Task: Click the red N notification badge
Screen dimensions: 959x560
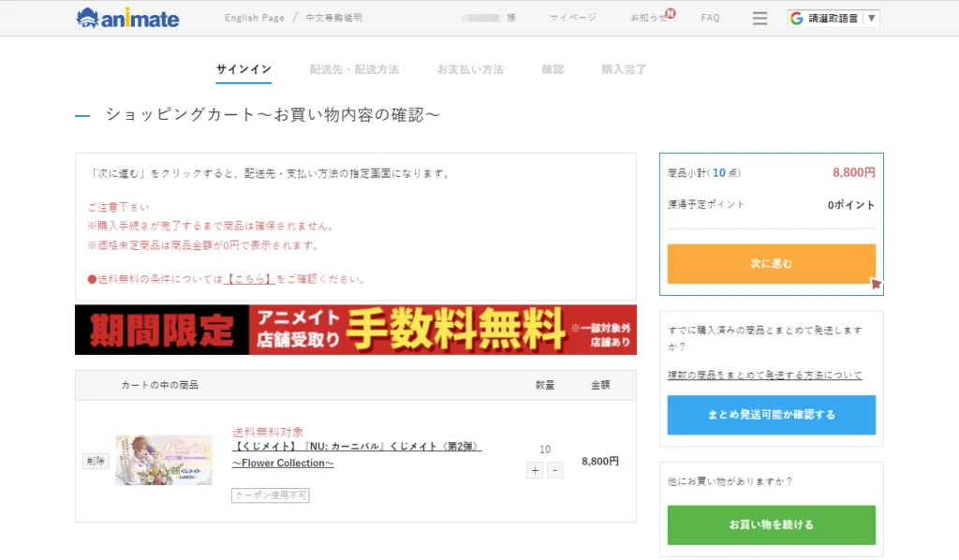Action: (x=671, y=13)
